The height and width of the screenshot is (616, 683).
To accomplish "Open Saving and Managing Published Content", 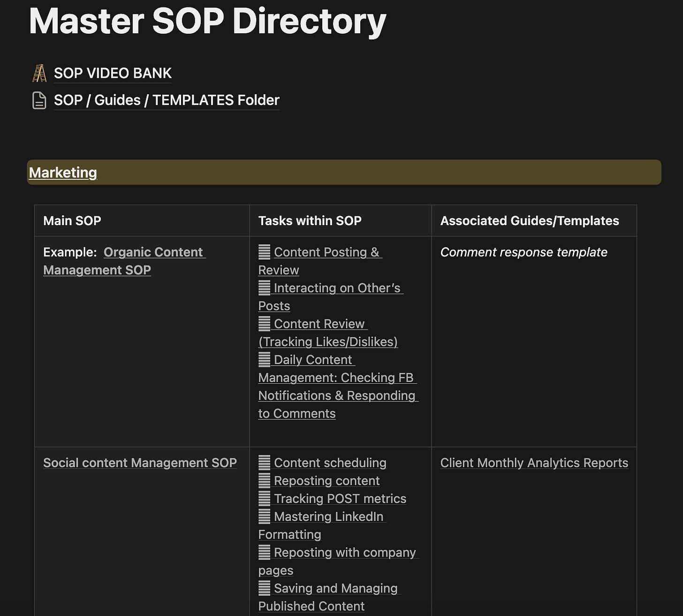I will 329,597.
